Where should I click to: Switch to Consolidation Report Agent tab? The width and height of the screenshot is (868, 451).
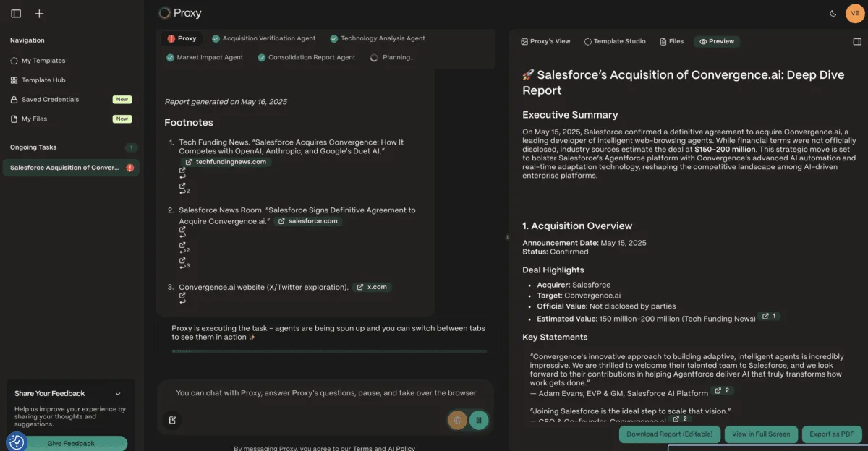(x=307, y=57)
